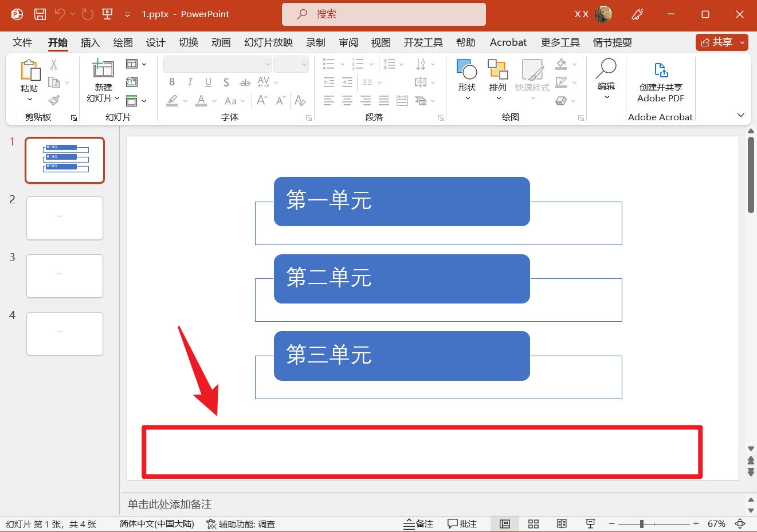Viewport: 757px width, 532px height.
Task: Click the zoom slider handle
Action: 642,524
